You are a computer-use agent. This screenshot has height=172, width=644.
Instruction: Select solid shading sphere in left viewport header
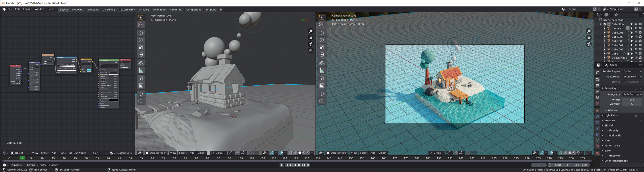point(300,153)
